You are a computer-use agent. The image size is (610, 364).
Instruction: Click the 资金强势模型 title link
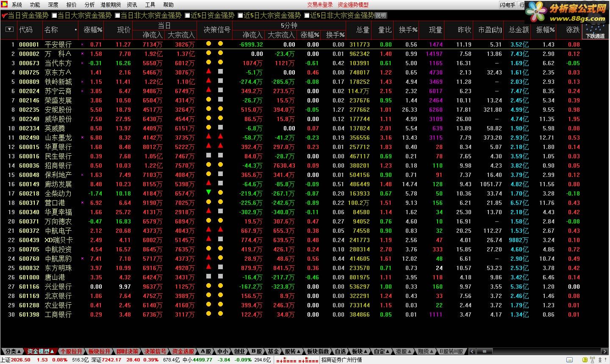click(x=353, y=5)
